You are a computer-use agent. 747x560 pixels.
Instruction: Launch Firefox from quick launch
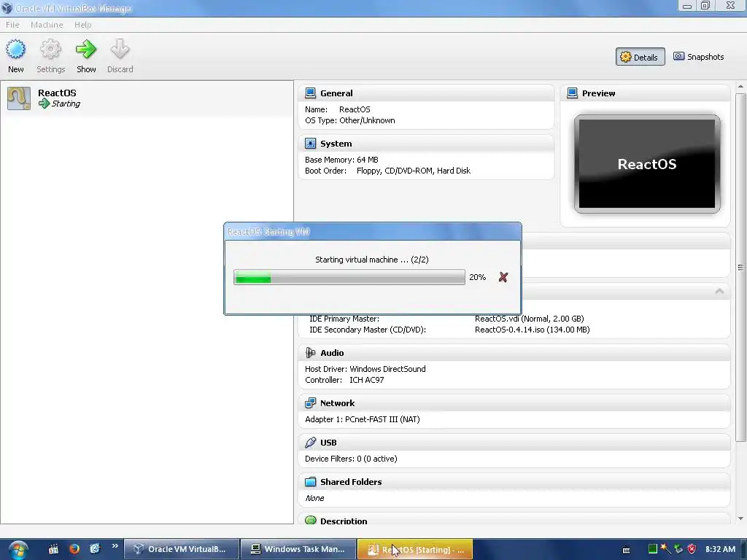click(x=74, y=549)
